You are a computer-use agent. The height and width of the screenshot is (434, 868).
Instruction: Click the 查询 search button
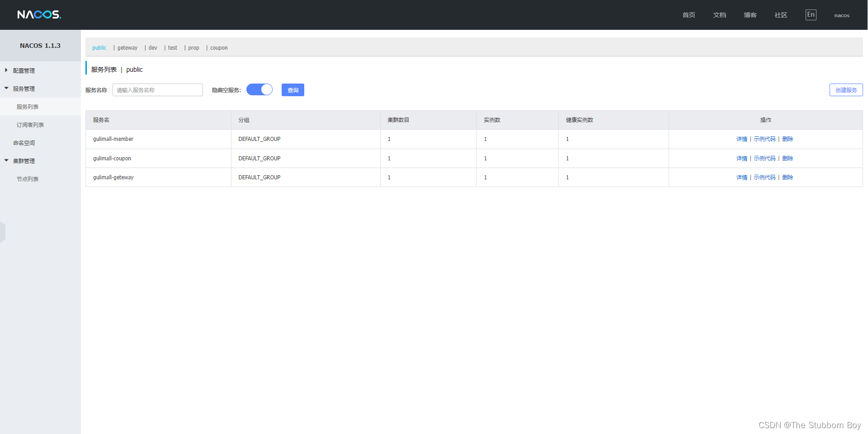293,90
